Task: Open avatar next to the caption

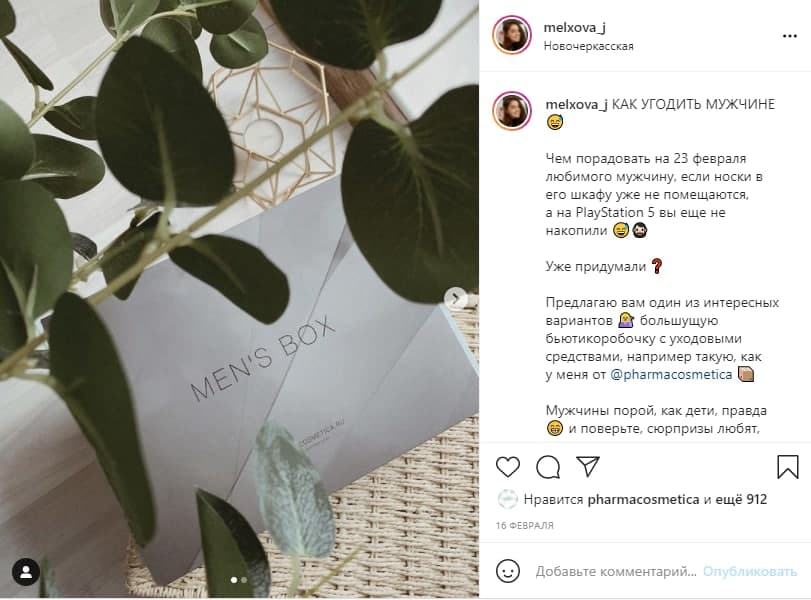Action: click(x=512, y=111)
